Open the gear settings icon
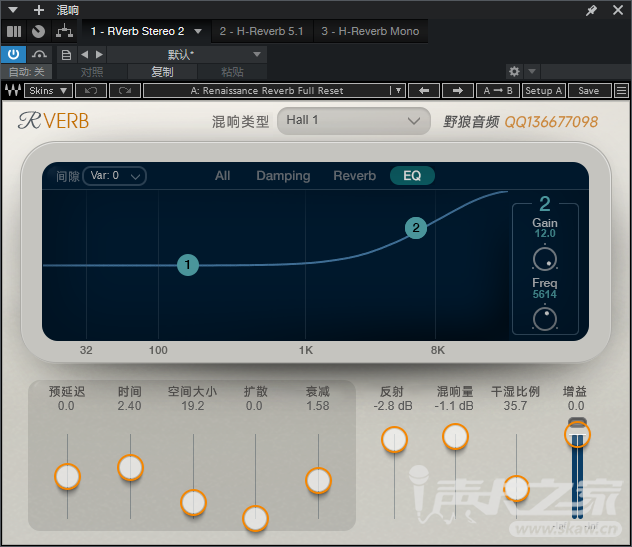 [514, 71]
